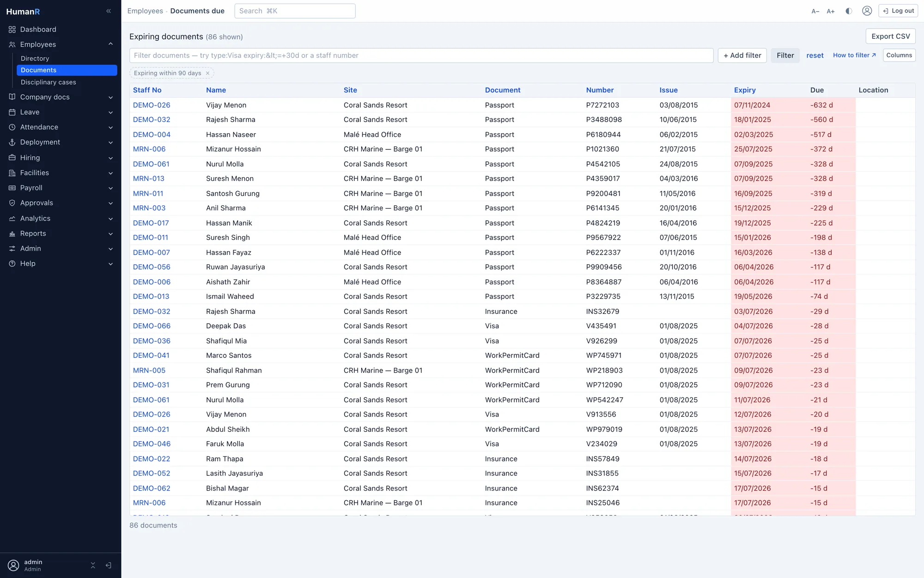Click the Approvals shield icon
924x578 pixels.
click(12, 203)
